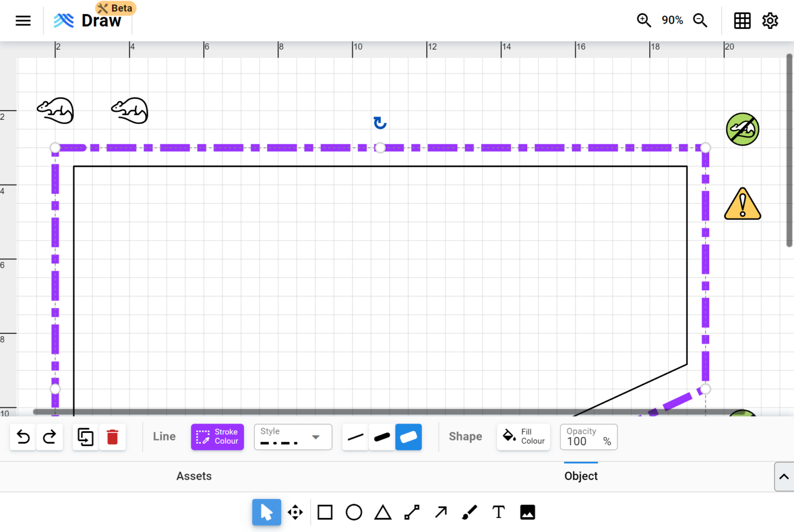
Task: Activate the Move tool
Action: click(x=295, y=512)
